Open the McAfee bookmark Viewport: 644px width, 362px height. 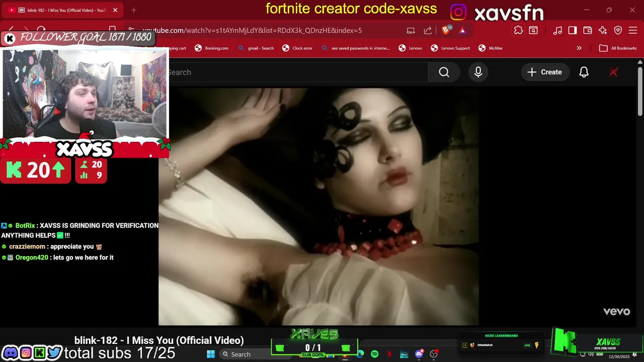490,48
